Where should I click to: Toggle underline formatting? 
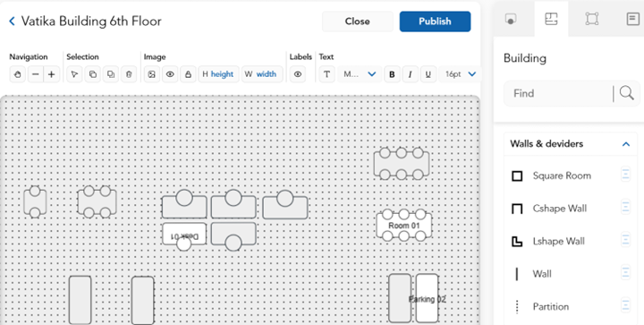(x=428, y=74)
